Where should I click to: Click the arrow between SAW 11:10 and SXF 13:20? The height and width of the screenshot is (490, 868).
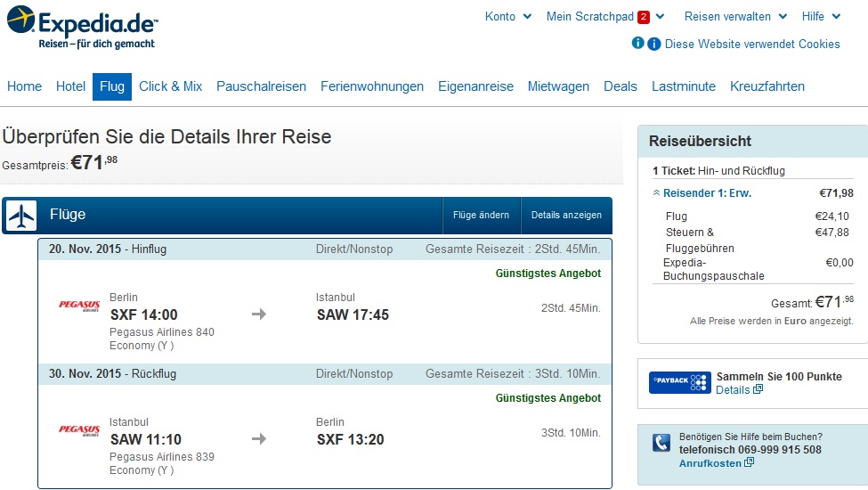pyautogui.click(x=259, y=439)
